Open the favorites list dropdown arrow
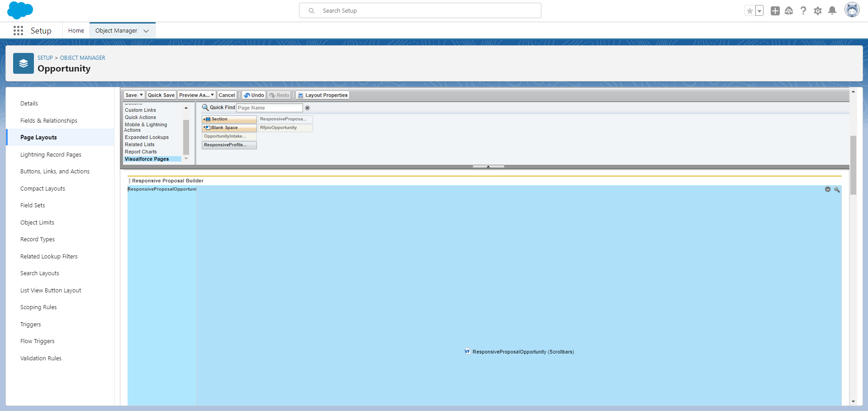The height and width of the screenshot is (411, 868). (759, 11)
